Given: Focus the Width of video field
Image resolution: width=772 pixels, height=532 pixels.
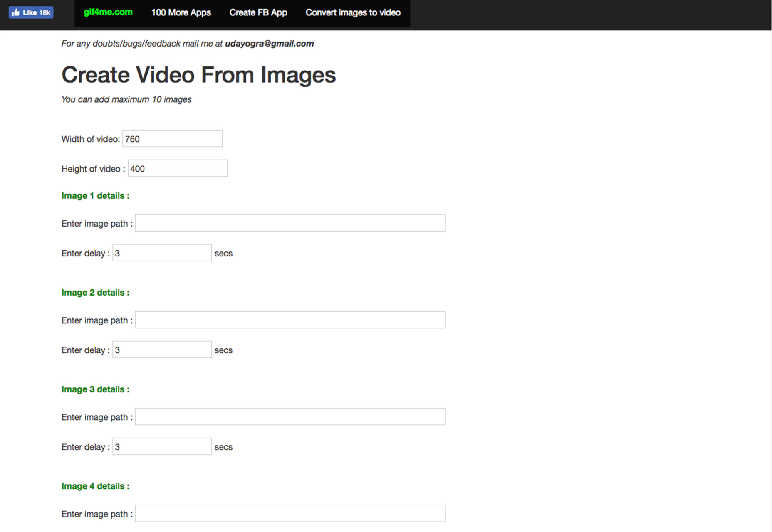Looking at the screenshot, I should point(172,138).
